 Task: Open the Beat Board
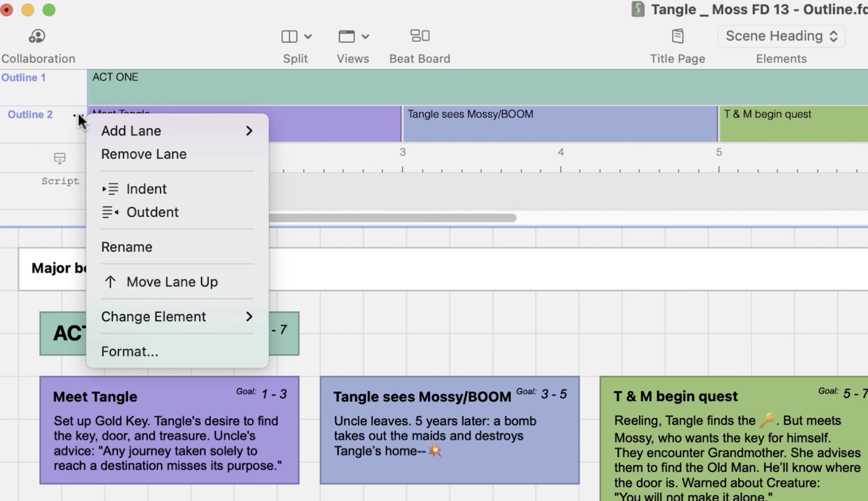click(420, 36)
